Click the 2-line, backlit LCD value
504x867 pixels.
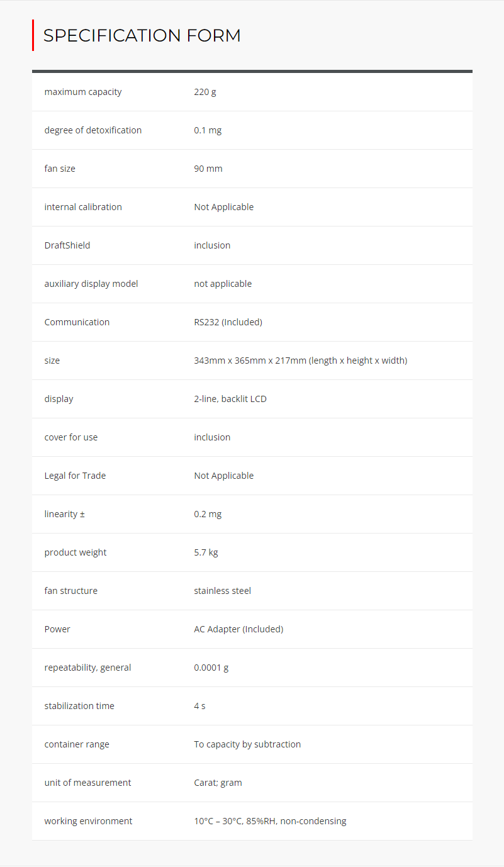[230, 399]
